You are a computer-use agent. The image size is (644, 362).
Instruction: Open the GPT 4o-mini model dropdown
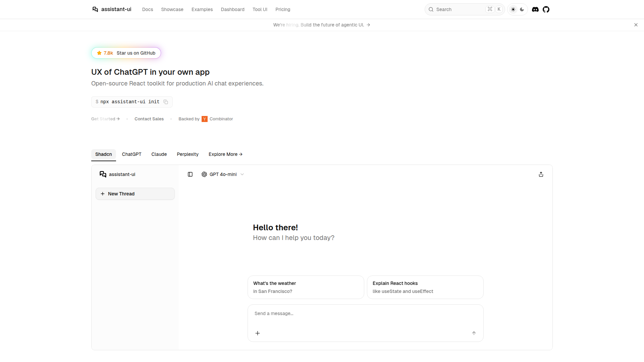tap(242, 174)
